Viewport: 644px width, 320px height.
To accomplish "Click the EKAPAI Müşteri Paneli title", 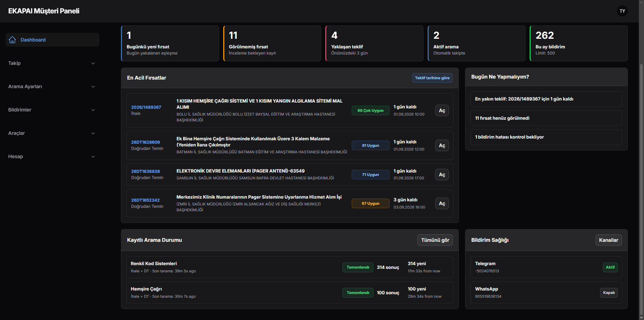I will coord(44,11).
